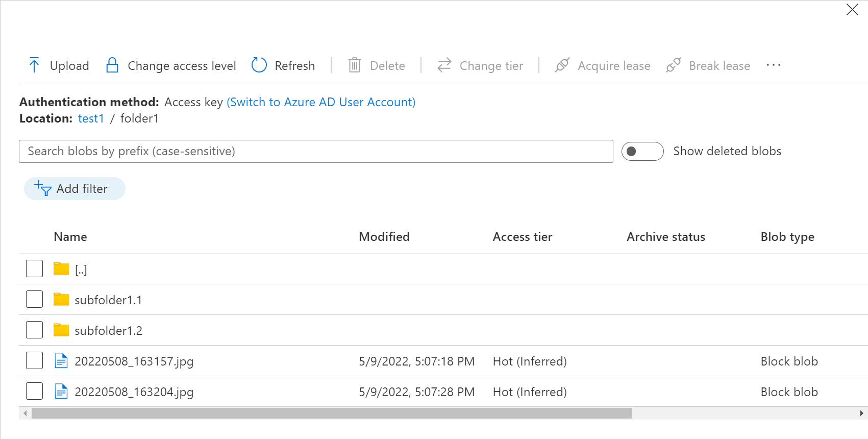Click the Acquire lease icon
This screenshot has width=868, height=439.
pos(562,65)
